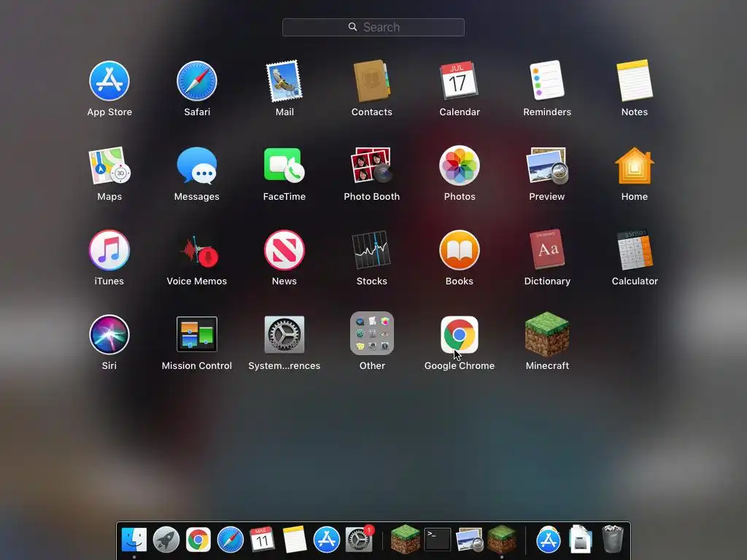Open Calendar app showing JUL 17
Viewport: 747px width, 560px height.
coord(459,80)
